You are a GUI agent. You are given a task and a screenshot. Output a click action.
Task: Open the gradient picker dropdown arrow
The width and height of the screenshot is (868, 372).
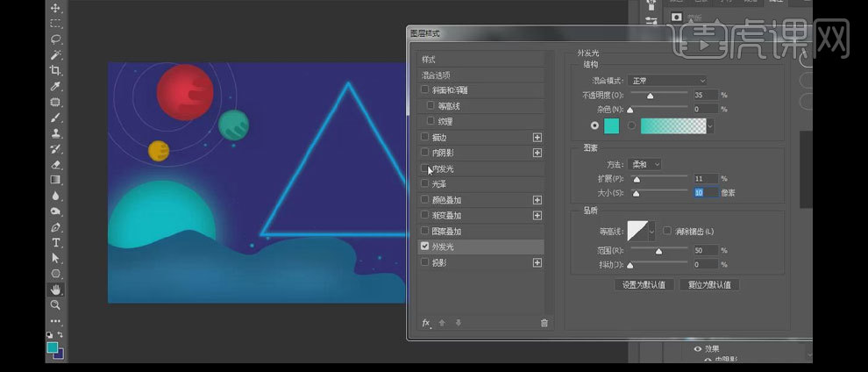(x=710, y=126)
